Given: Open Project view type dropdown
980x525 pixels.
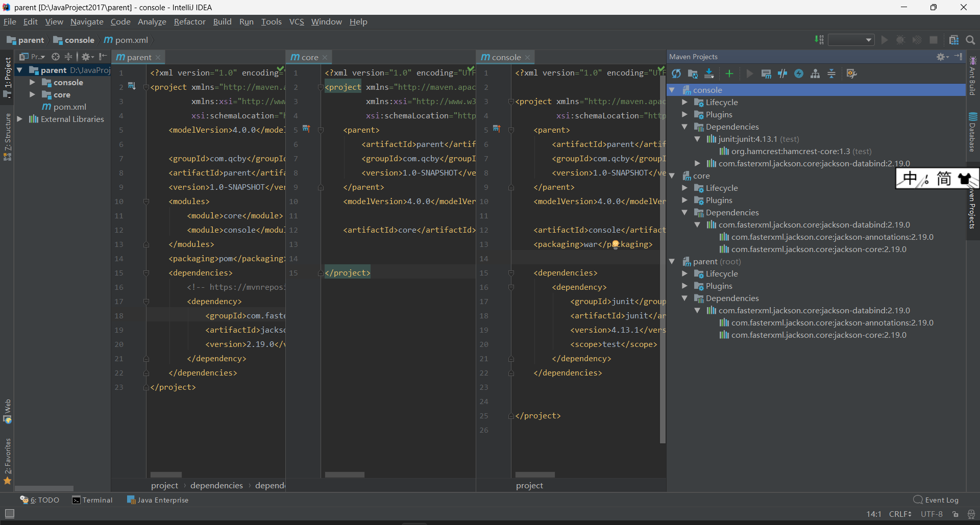Looking at the screenshot, I should tap(32, 57).
